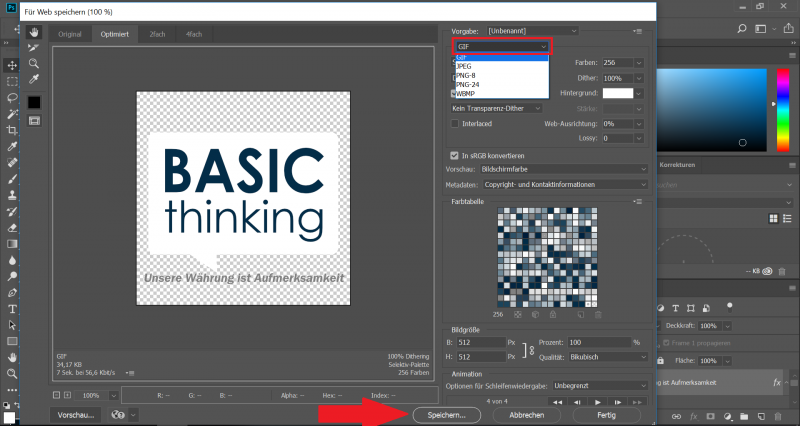
Task: Click the Prozent input field
Action: point(599,342)
